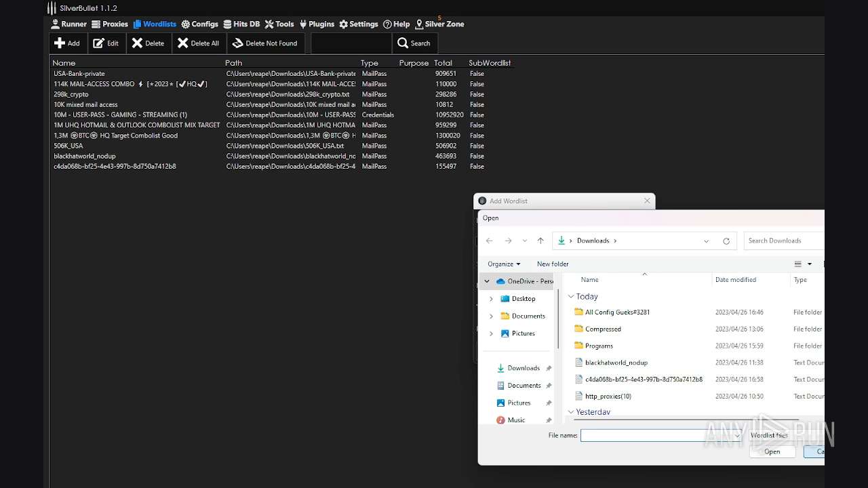Viewport: 868px width, 488px height.
Task: Expand the address bar history dropdown
Action: (x=706, y=241)
